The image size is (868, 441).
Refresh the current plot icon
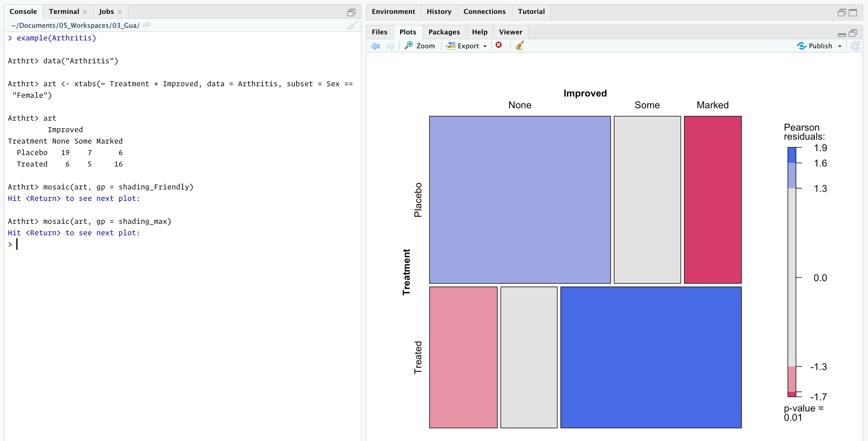(x=855, y=46)
